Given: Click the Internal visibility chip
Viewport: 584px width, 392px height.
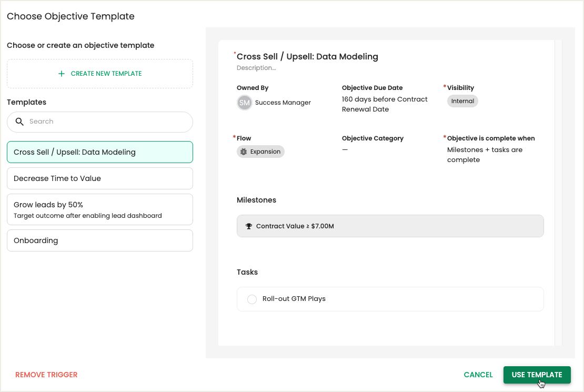Looking at the screenshot, I should (x=462, y=101).
